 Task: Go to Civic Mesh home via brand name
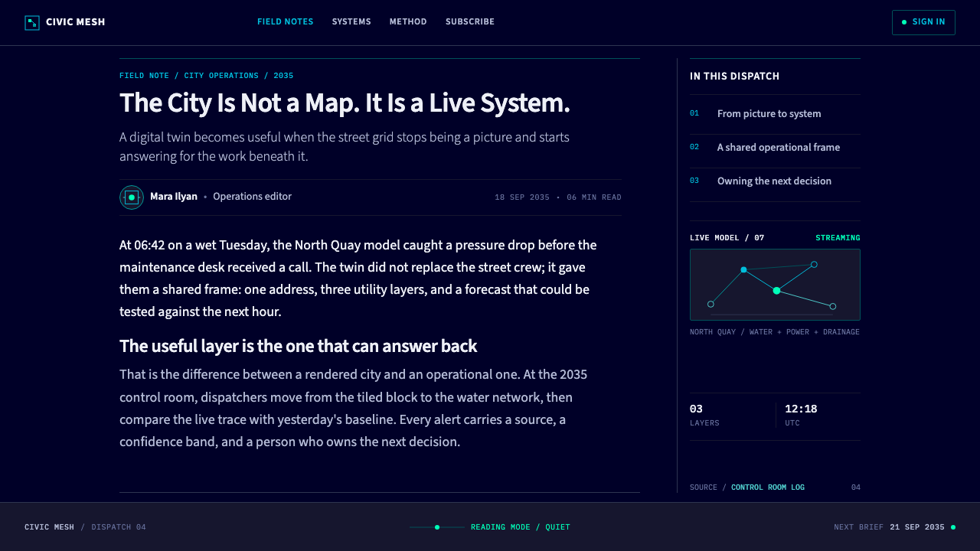[x=76, y=22]
